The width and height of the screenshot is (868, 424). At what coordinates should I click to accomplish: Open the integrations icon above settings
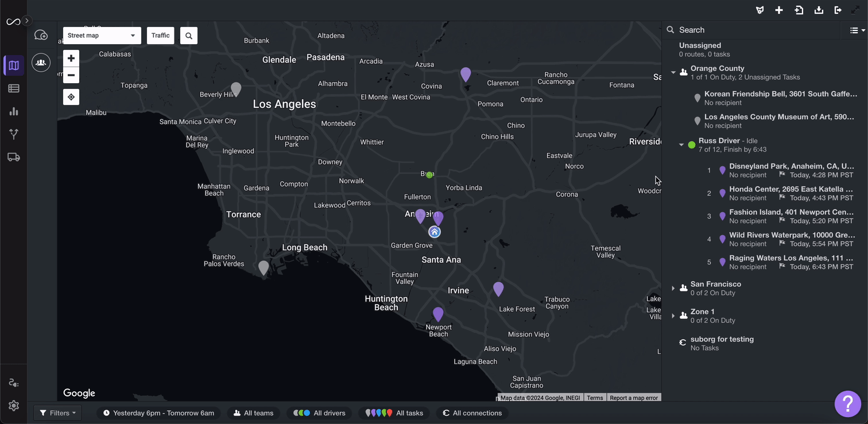(x=14, y=383)
